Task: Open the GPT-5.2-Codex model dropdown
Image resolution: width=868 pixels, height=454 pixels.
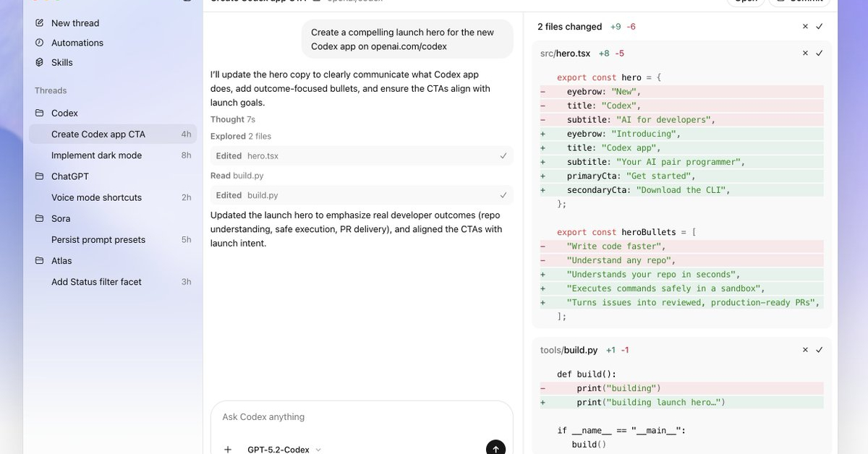Action: (284, 449)
